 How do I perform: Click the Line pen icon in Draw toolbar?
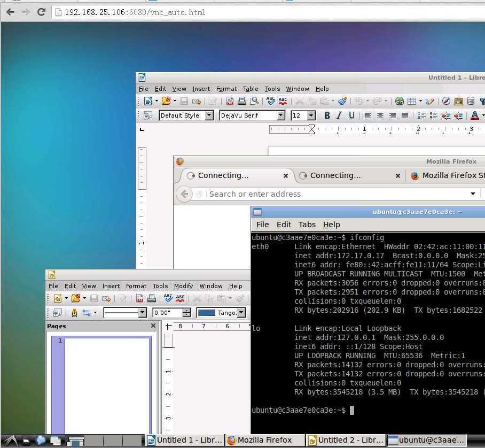pyautogui.click(x=74, y=313)
